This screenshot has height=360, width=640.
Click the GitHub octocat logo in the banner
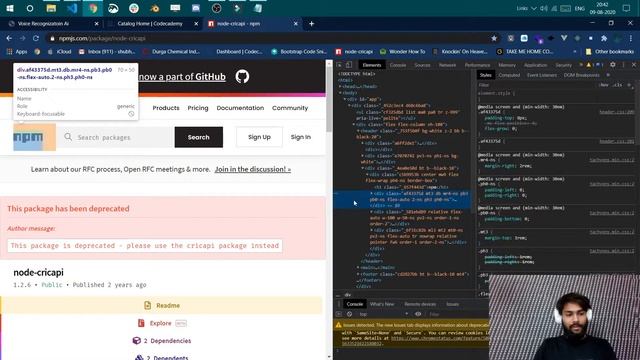click(242, 76)
